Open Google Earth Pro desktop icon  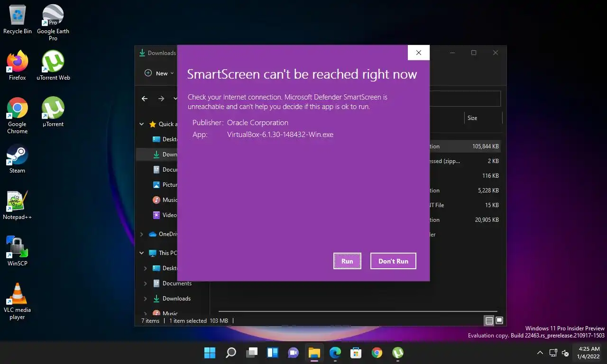click(53, 22)
